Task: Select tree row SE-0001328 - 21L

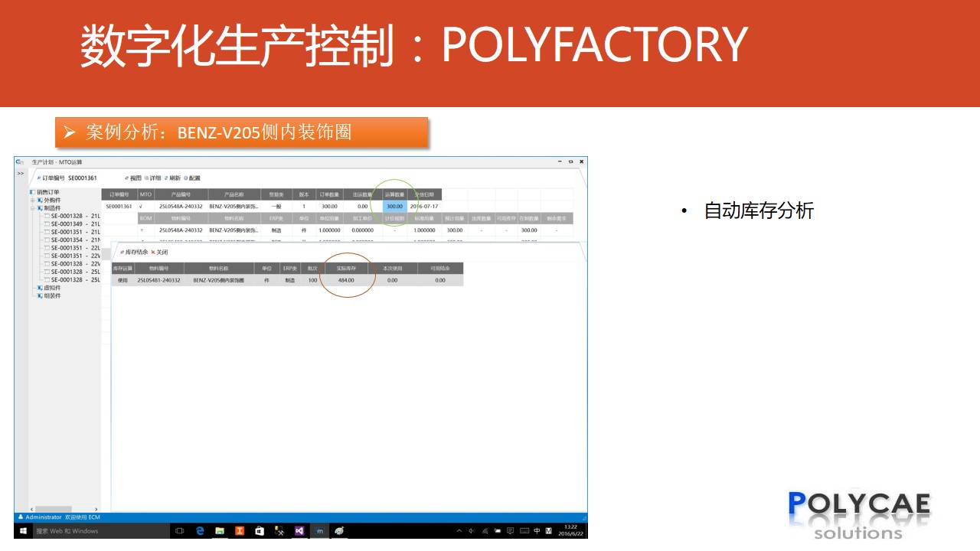Action: tap(73, 217)
